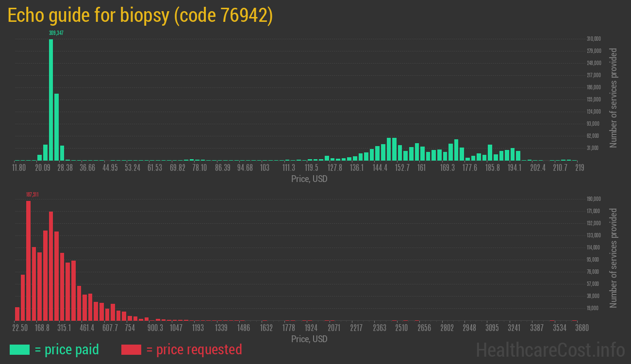
Task: Click the 187,511 peak value label
Action: 32,195
